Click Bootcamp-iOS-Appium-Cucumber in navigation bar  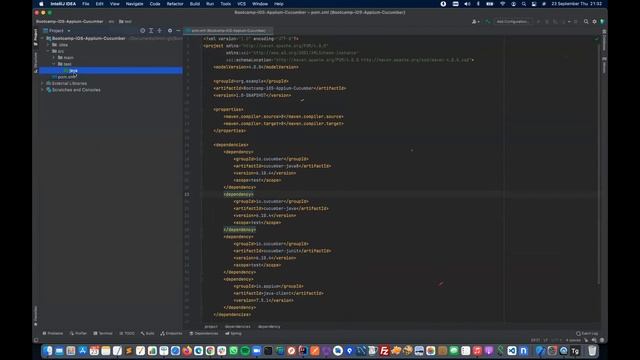click(x=69, y=21)
